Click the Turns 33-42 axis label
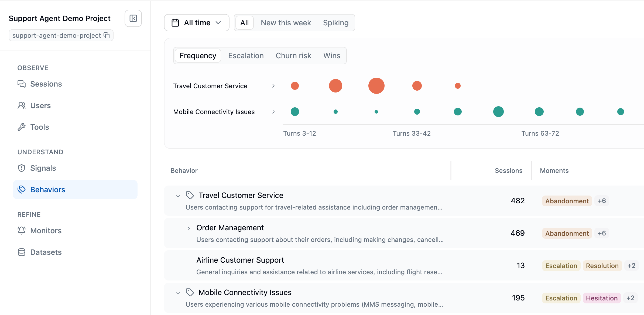This screenshot has width=644, height=315. [412, 133]
